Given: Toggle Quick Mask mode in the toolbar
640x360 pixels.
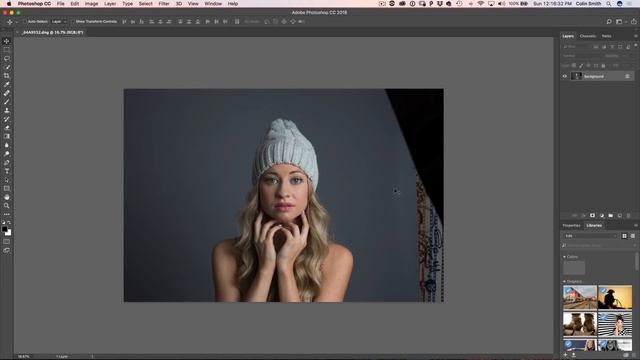Looking at the screenshot, I should tap(7, 242).
